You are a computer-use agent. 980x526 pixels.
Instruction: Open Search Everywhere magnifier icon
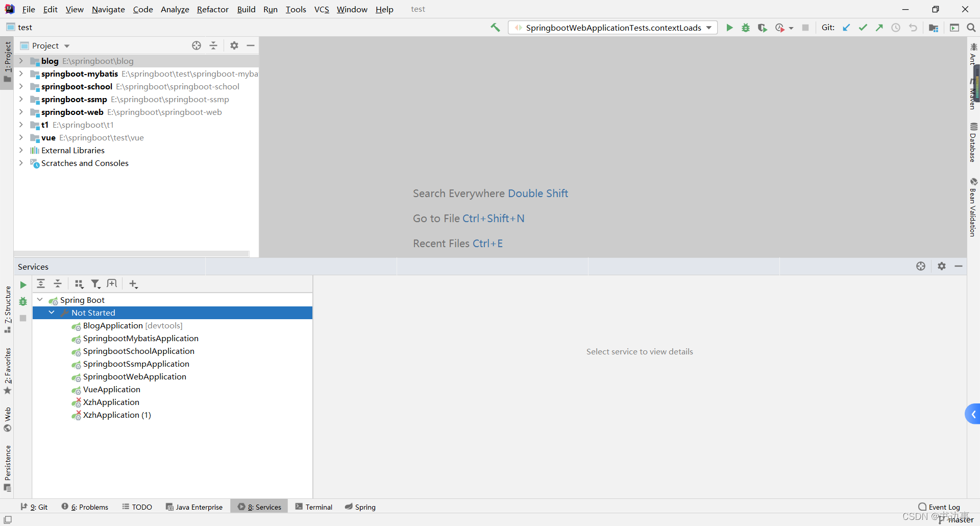pyautogui.click(x=971, y=28)
